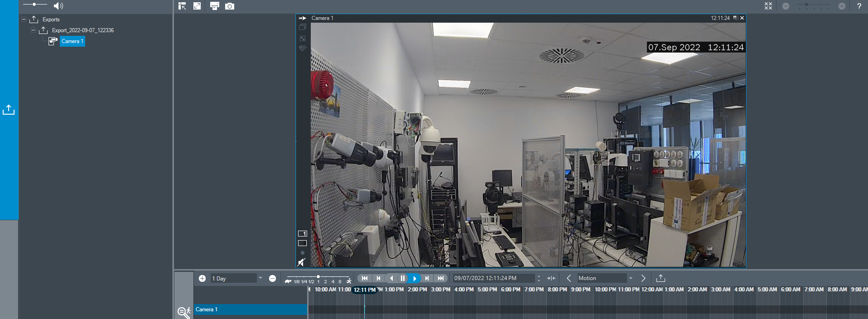Pause the video playback
Viewport: 868px width, 319px height.
click(402, 278)
